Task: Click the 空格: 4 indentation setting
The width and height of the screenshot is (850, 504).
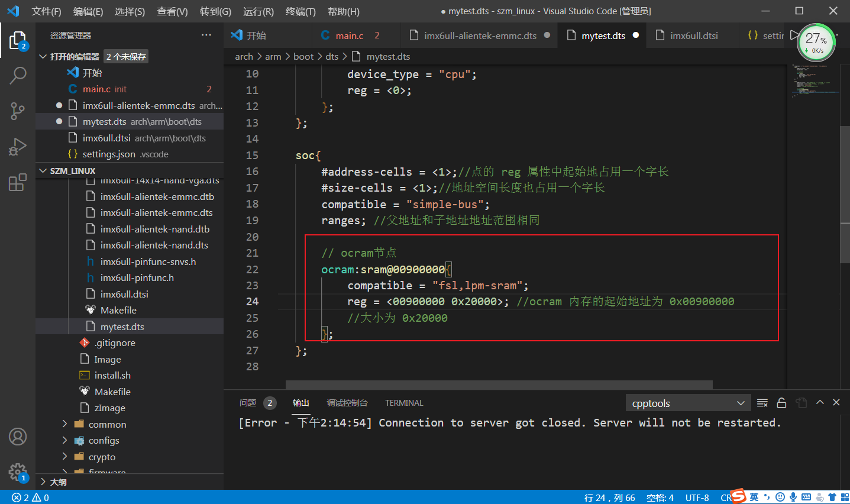Action: (660, 497)
